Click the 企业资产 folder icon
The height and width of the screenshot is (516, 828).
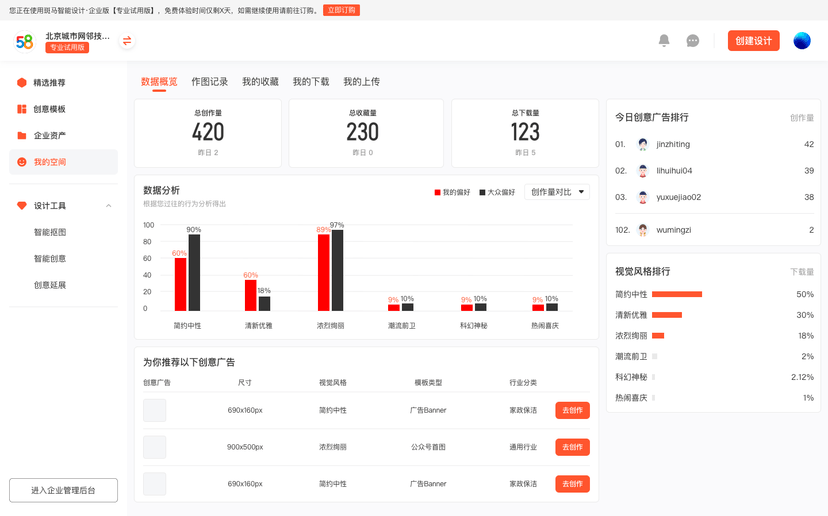[22, 135]
